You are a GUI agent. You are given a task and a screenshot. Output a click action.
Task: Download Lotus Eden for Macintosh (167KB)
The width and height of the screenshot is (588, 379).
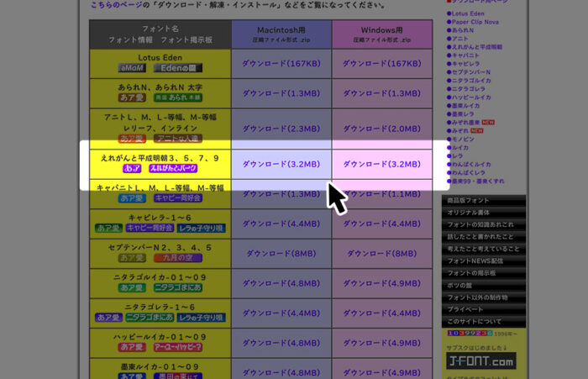click(281, 63)
